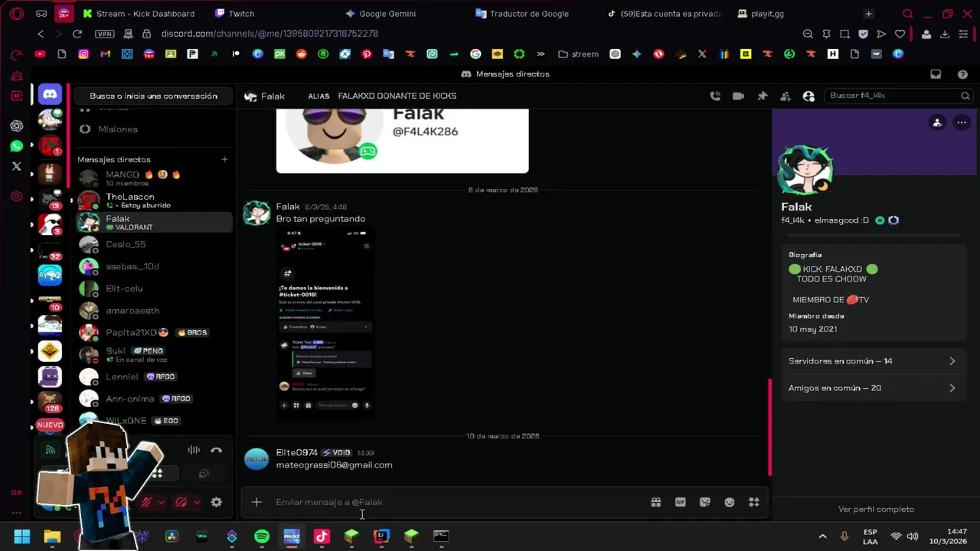Open the three-dot menu on Falak's profile
Viewport: 980px width, 551px height.
pos(962,122)
